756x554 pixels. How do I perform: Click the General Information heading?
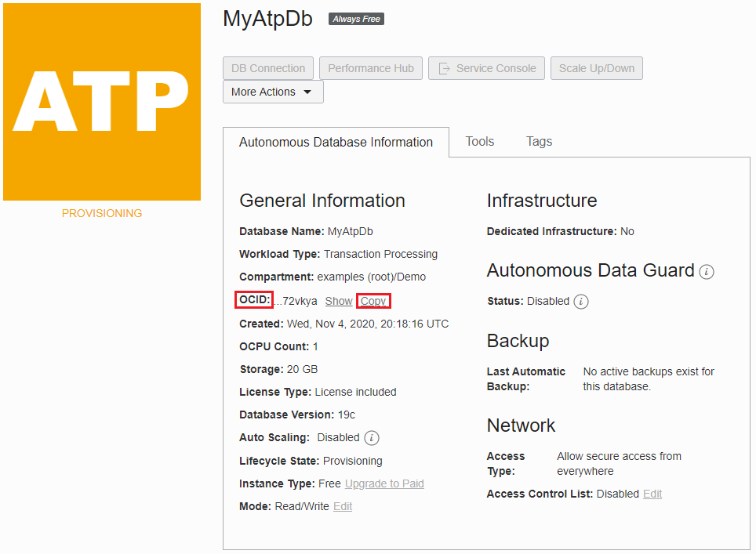coord(322,201)
